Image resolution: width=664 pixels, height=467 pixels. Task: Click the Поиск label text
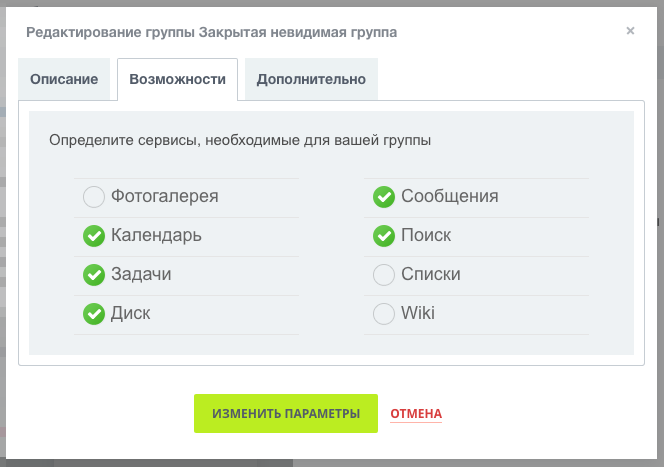pyautogui.click(x=426, y=235)
